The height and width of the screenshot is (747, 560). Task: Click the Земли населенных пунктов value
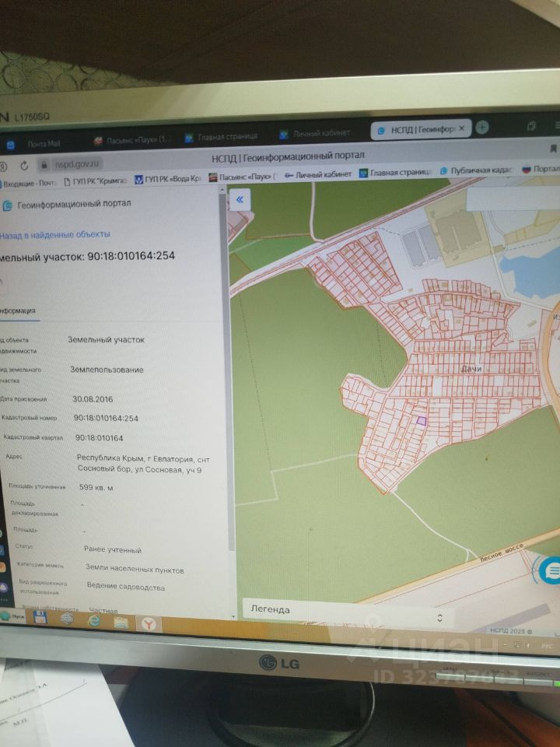point(135,568)
